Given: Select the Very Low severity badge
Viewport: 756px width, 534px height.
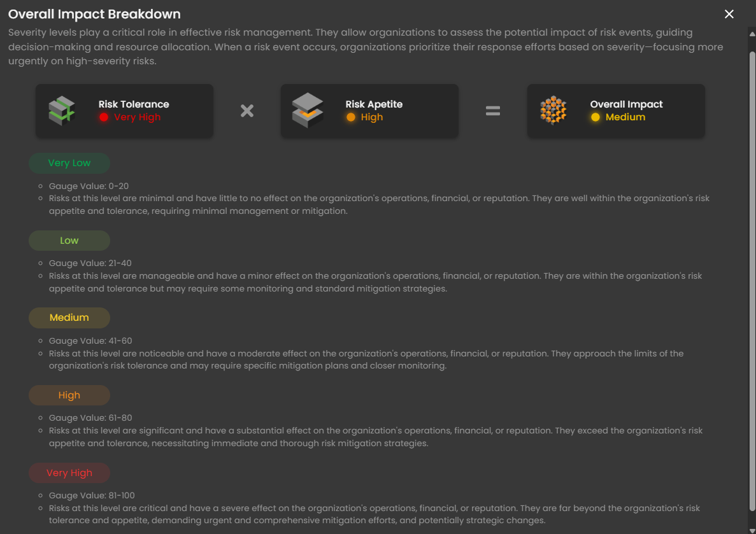Looking at the screenshot, I should (x=69, y=163).
